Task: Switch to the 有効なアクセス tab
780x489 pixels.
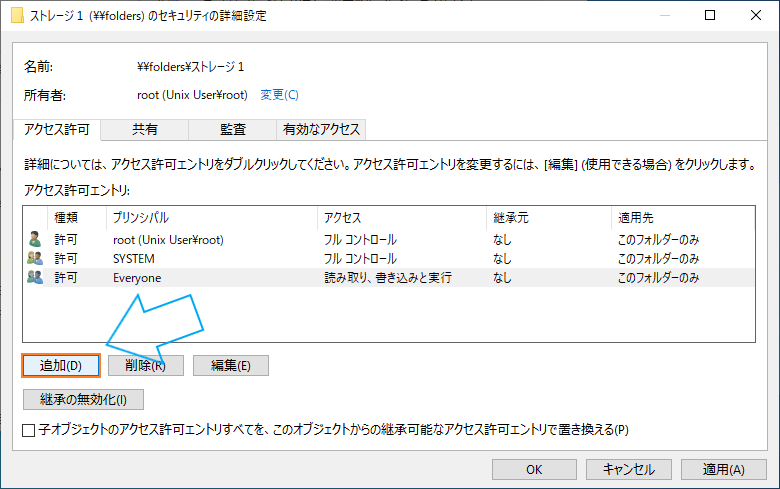Action: [x=321, y=130]
